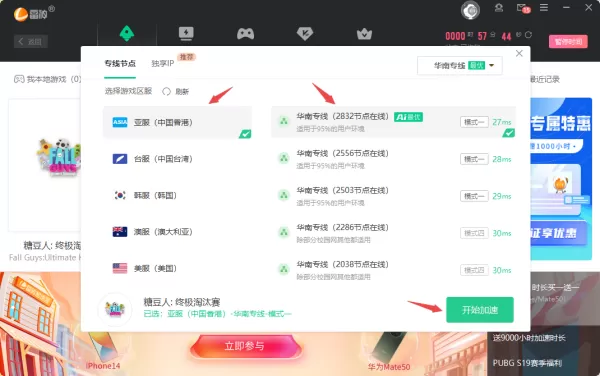Click the 推荐 badge on 独享IP tab
The height and width of the screenshot is (376, 600).
[x=186, y=57]
